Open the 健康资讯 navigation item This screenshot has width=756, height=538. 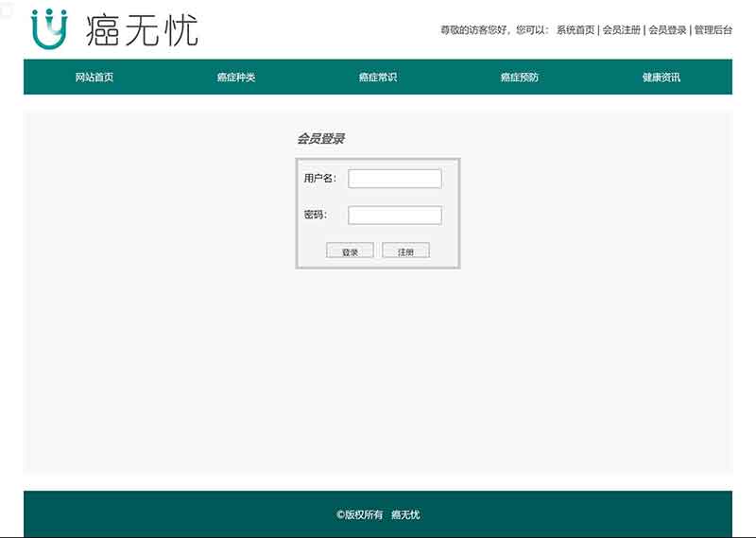click(661, 78)
